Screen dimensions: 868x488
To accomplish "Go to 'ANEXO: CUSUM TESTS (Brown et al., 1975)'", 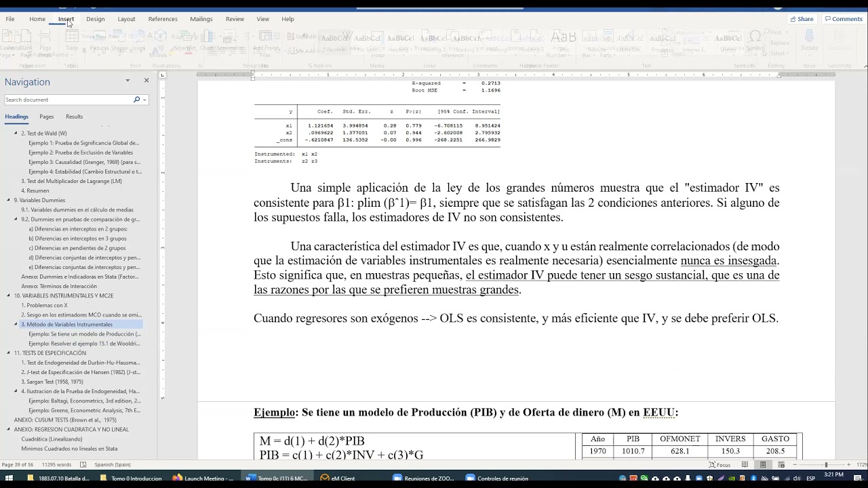I will pyautogui.click(x=65, y=420).
